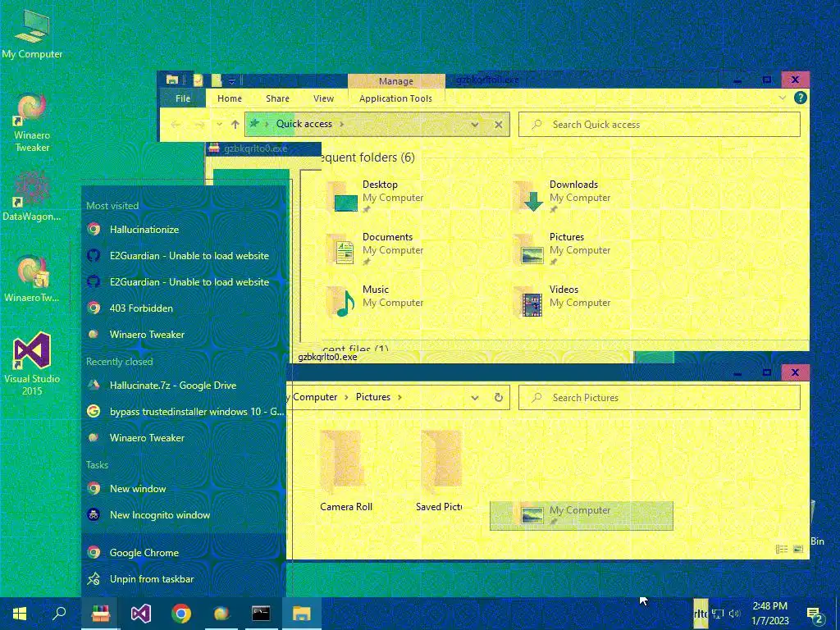The image size is (840, 630).
Task: Switch to the Share ribbon tab
Action: coord(277,98)
